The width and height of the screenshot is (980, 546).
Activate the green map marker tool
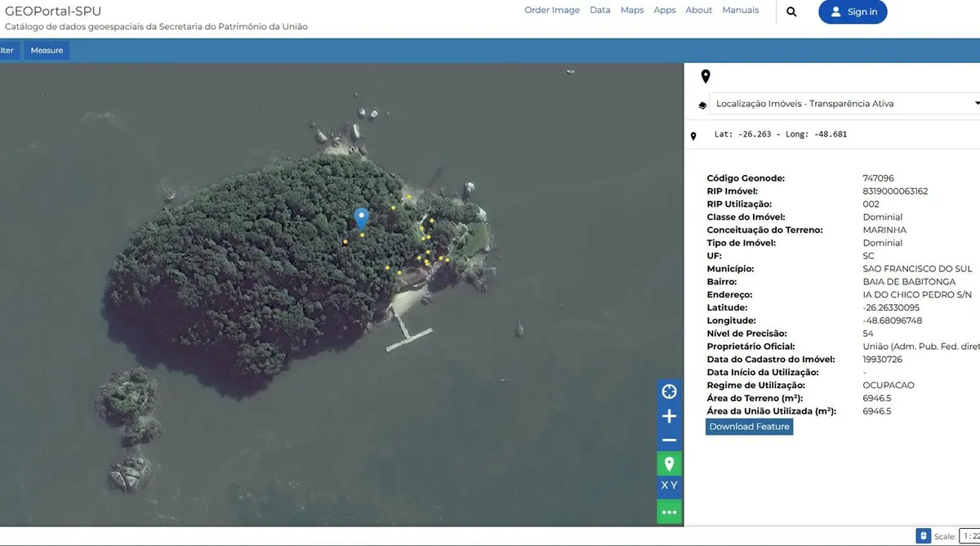669,464
